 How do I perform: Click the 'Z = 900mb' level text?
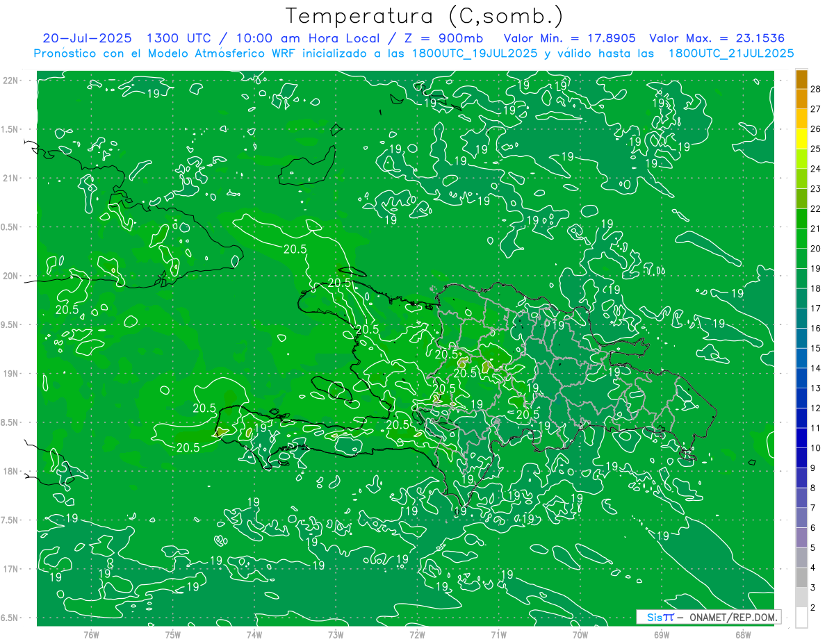click(x=443, y=38)
